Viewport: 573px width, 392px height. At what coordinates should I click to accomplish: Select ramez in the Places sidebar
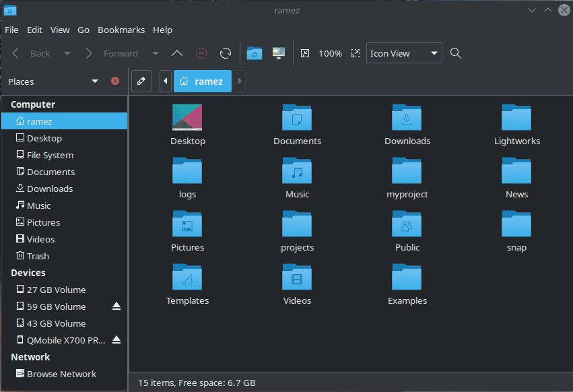click(x=65, y=121)
